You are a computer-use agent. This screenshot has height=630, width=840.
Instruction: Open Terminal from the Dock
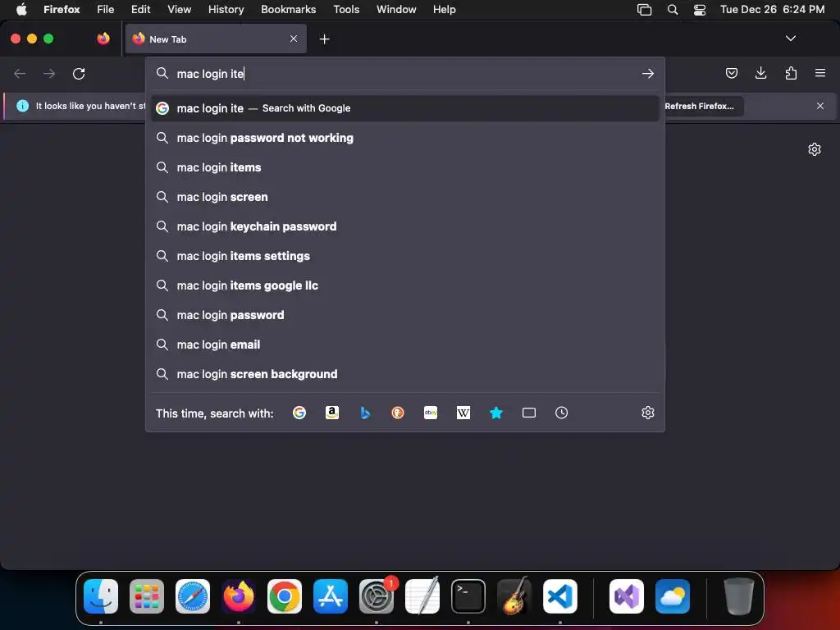[x=468, y=596]
